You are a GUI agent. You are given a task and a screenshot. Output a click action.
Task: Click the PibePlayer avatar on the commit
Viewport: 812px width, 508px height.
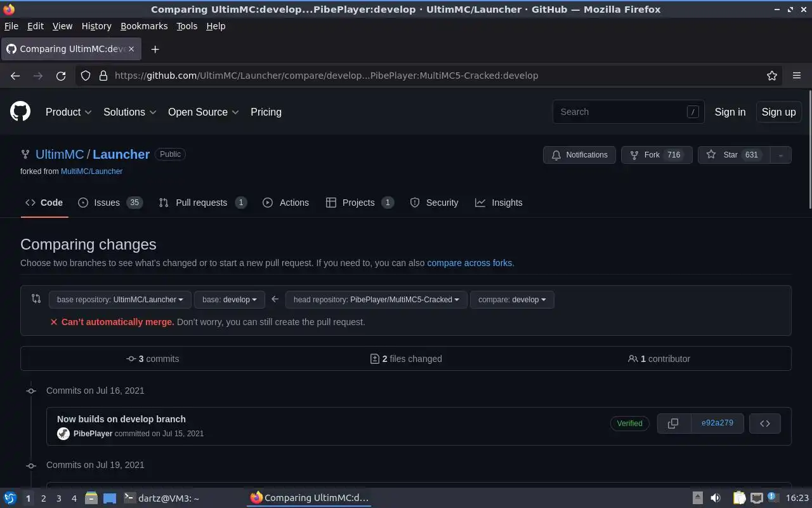(63, 434)
